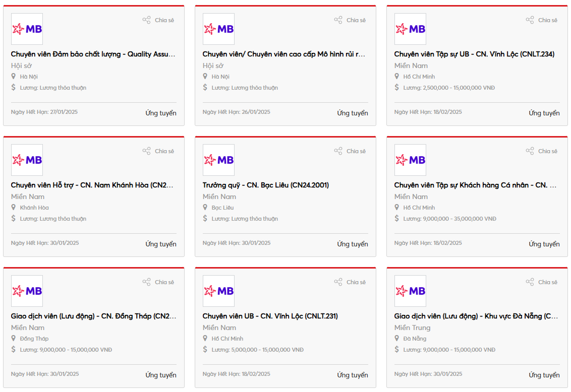Click MB logo on Tập sự Khách hàng Cá nhân card
Viewport: 571px width, 392px height.
pos(411,160)
